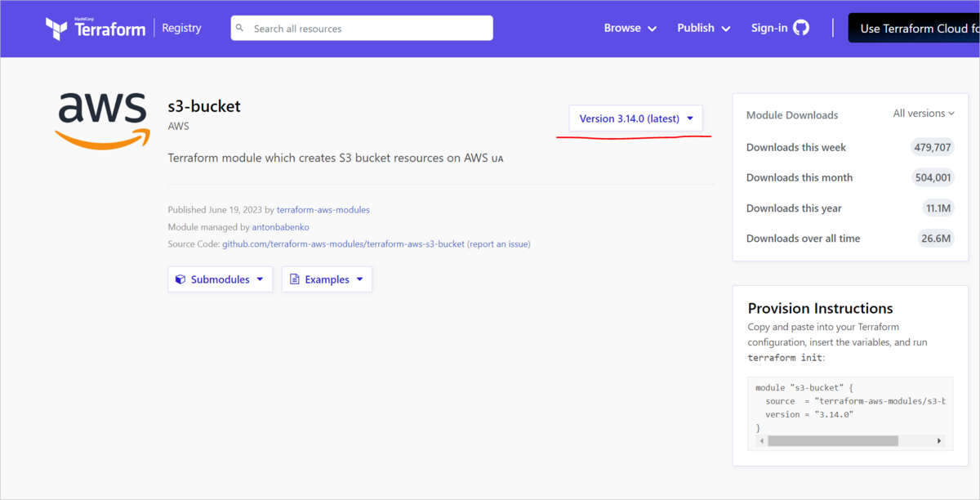Open the GitHub source code repository link
Screen dimensions: 980x500
tap(343, 243)
